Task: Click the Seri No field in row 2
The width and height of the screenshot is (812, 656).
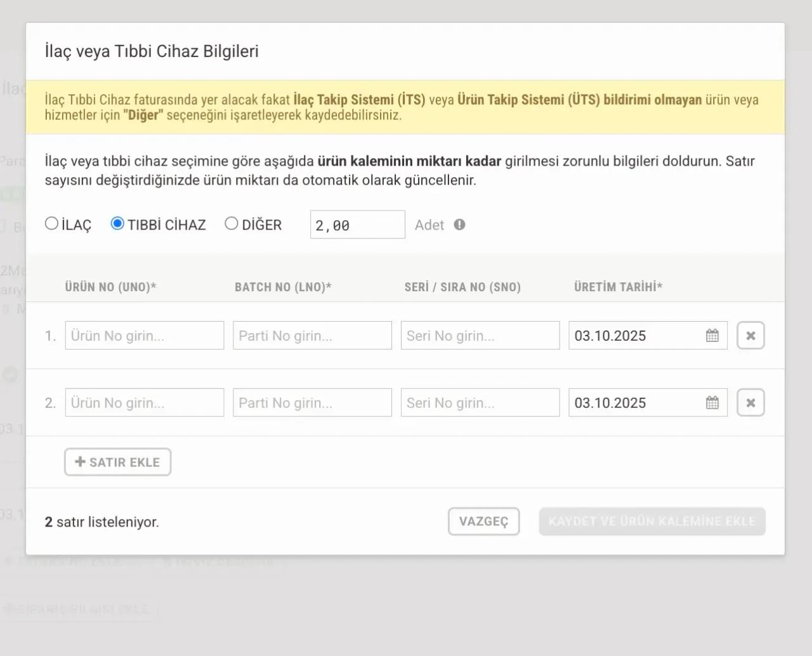Action: [480, 403]
